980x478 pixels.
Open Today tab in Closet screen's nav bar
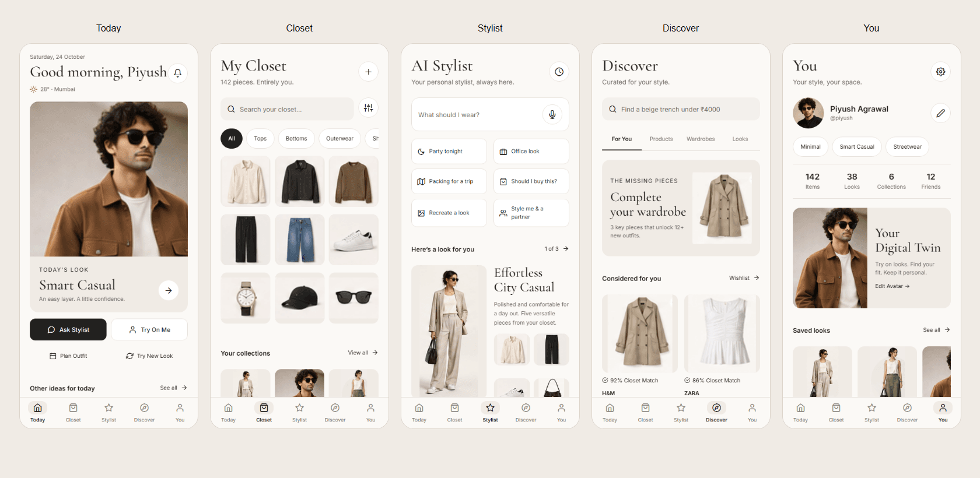pos(228,413)
